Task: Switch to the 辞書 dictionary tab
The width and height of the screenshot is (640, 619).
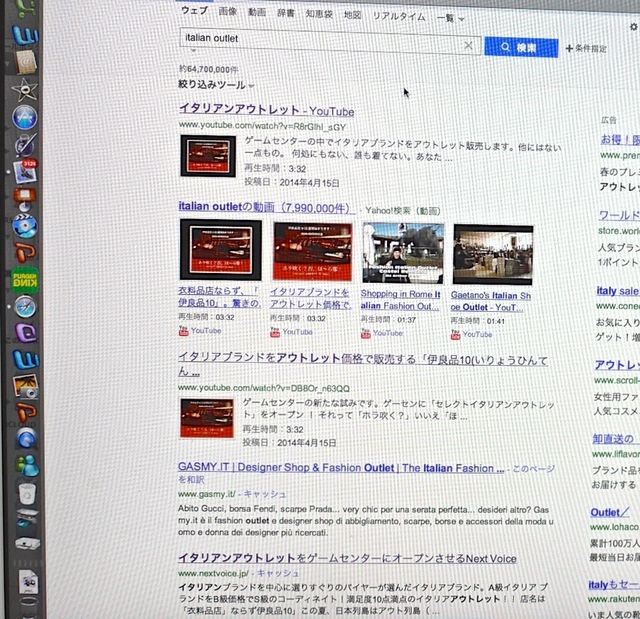Action: tap(286, 13)
